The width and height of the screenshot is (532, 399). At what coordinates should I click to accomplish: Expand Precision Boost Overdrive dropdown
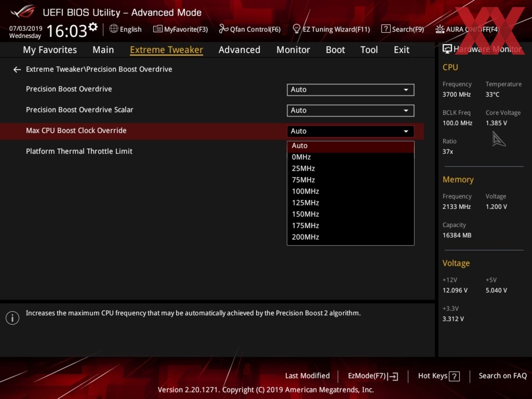coord(350,90)
